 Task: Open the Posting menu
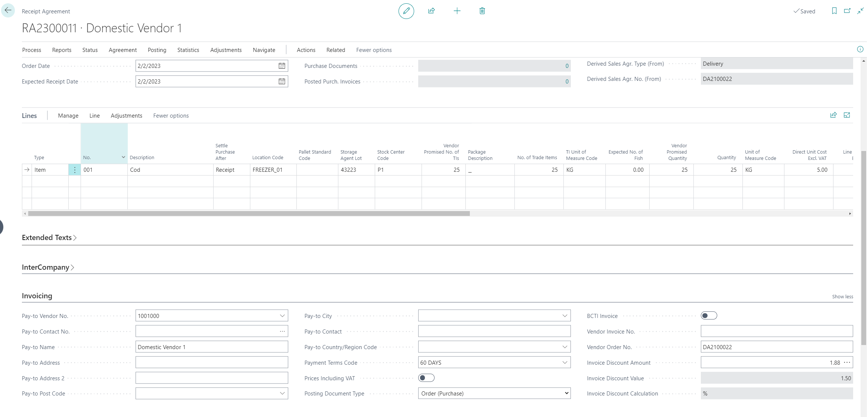tap(157, 50)
